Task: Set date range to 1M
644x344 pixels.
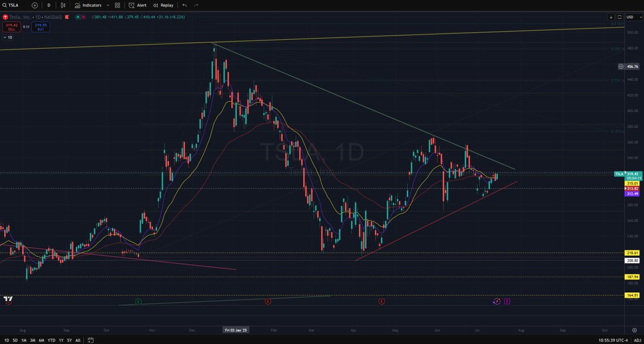Action: 24,340
